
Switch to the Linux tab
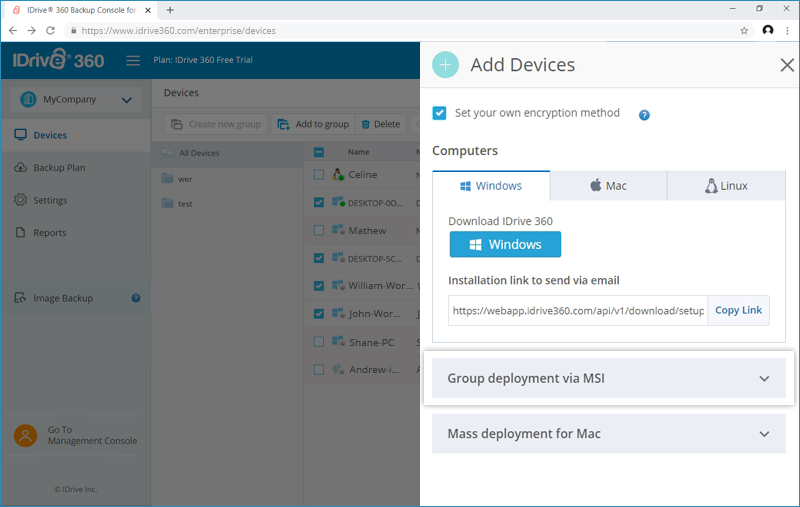pyautogui.click(x=727, y=186)
